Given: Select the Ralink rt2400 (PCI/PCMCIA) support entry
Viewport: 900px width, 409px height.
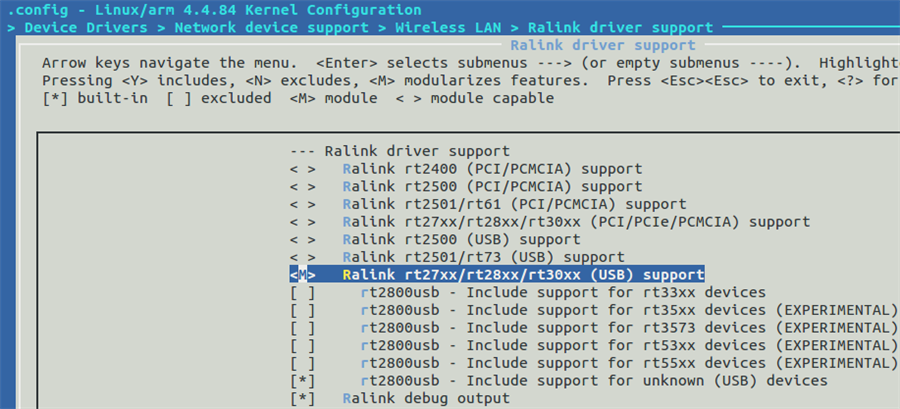Looking at the screenshot, I should tap(492, 169).
